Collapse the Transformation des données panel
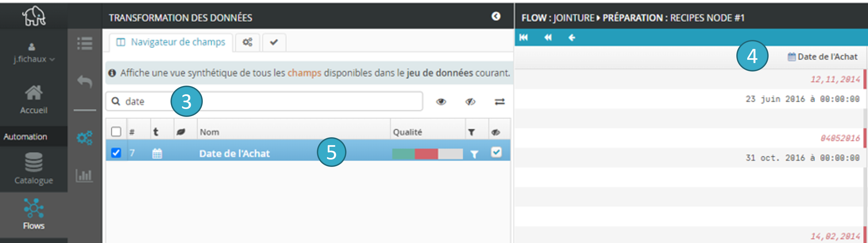Viewport: 868px width, 243px height. [x=496, y=16]
